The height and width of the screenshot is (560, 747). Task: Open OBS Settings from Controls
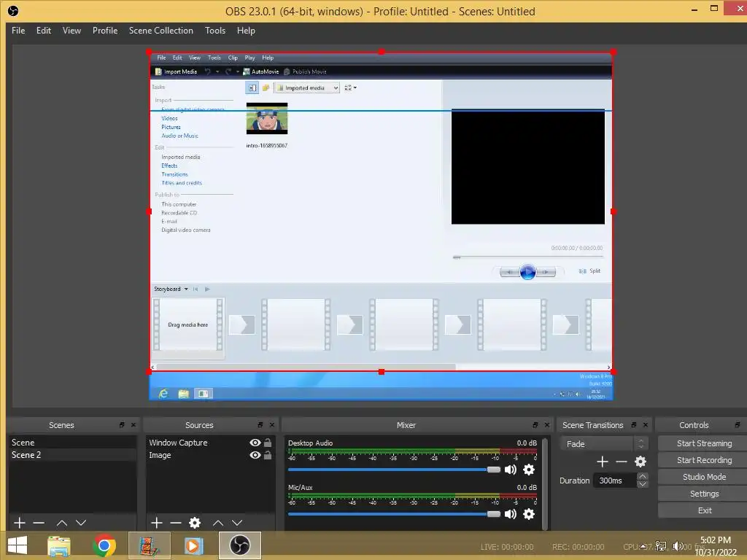click(x=704, y=494)
